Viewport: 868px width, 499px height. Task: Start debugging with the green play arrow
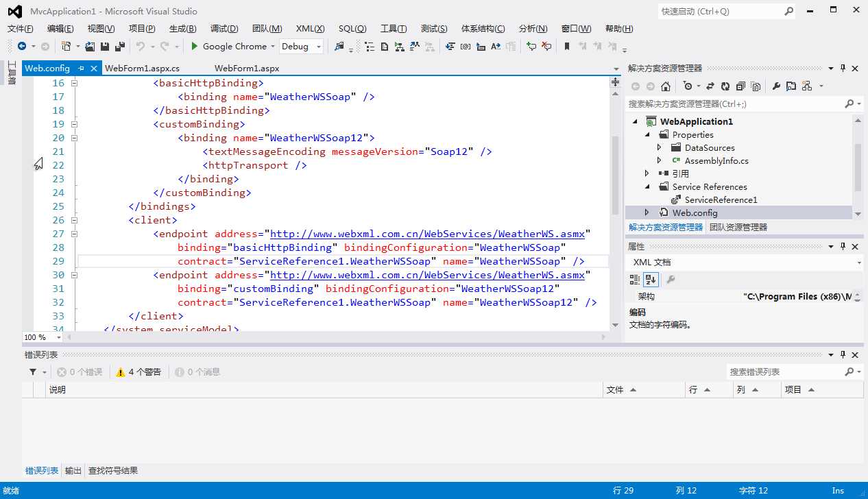coord(195,46)
